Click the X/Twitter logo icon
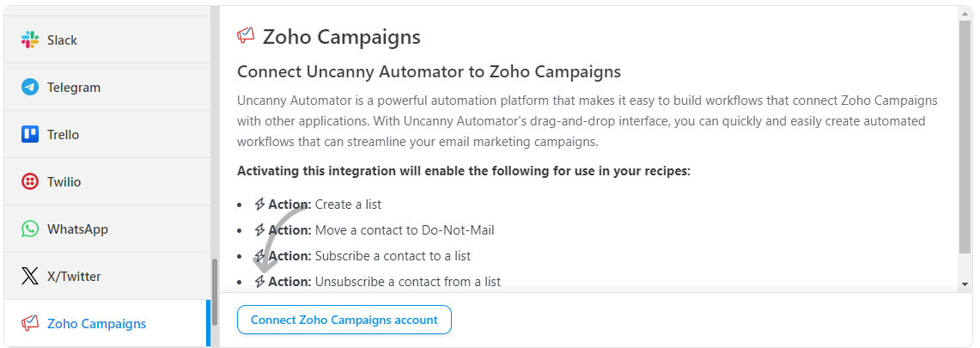Image resolution: width=980 pixels, height=348 pixels. 30,277
